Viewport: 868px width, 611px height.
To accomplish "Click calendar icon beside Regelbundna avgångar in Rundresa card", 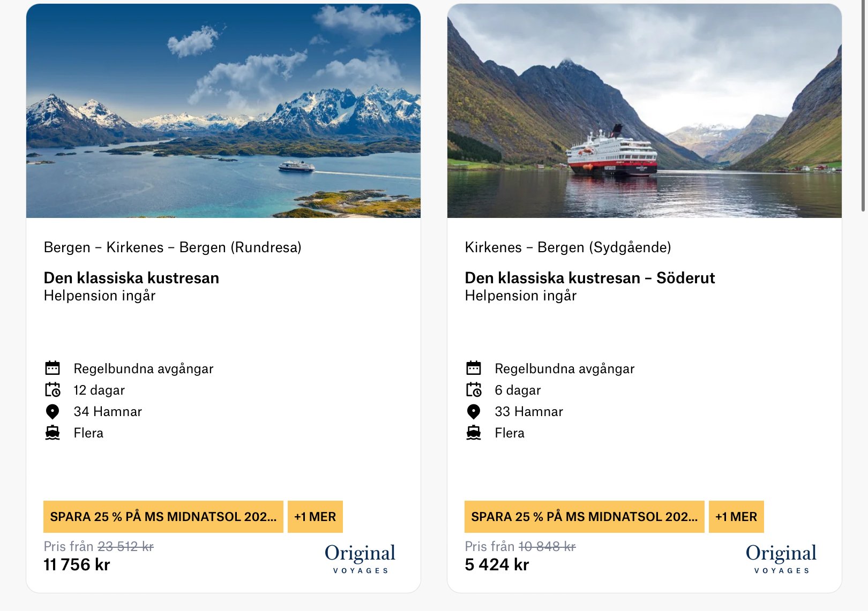I will [x=53, y=368].
